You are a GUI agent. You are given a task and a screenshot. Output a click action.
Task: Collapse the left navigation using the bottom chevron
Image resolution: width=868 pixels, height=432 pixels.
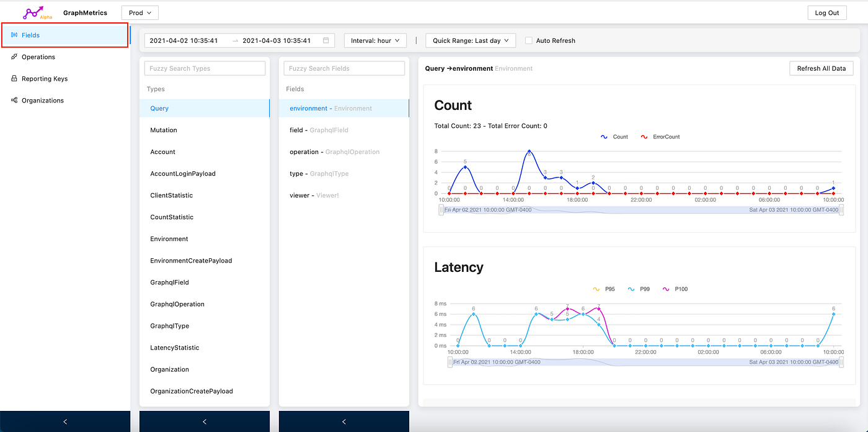pyautogui.click(x=65, y=421)
